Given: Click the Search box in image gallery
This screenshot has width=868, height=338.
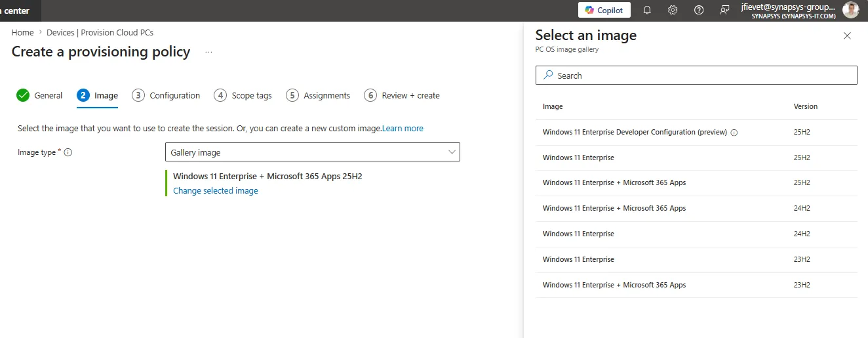Looking at the screenshot, I should coord(696,75).
